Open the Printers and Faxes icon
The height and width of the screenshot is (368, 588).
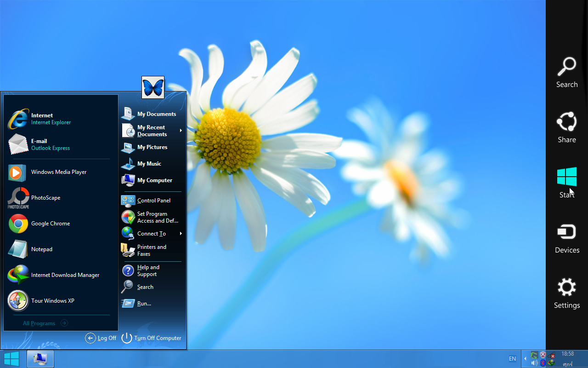(128, 250)
